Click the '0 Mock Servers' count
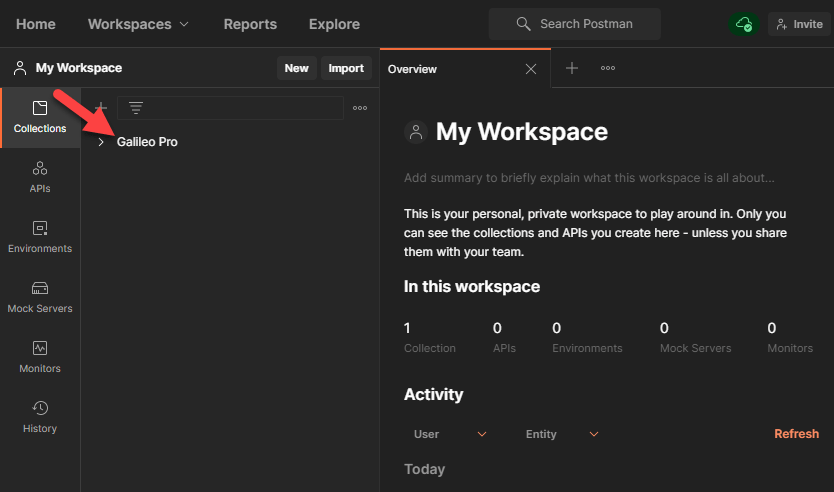The image size is (834, 492). coord(696,338)
